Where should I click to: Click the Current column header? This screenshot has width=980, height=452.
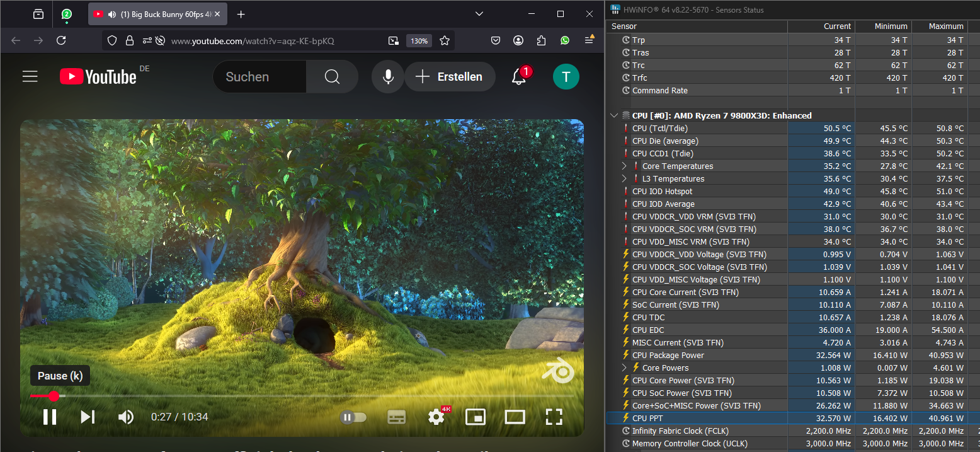[821, 26]
